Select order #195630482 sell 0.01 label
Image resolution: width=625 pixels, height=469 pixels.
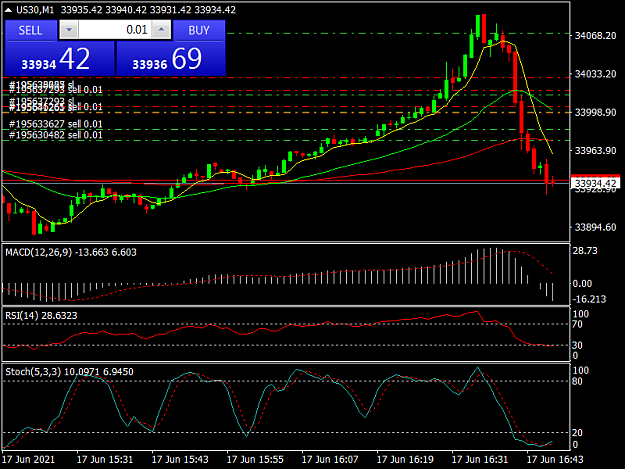click(56, 135)
